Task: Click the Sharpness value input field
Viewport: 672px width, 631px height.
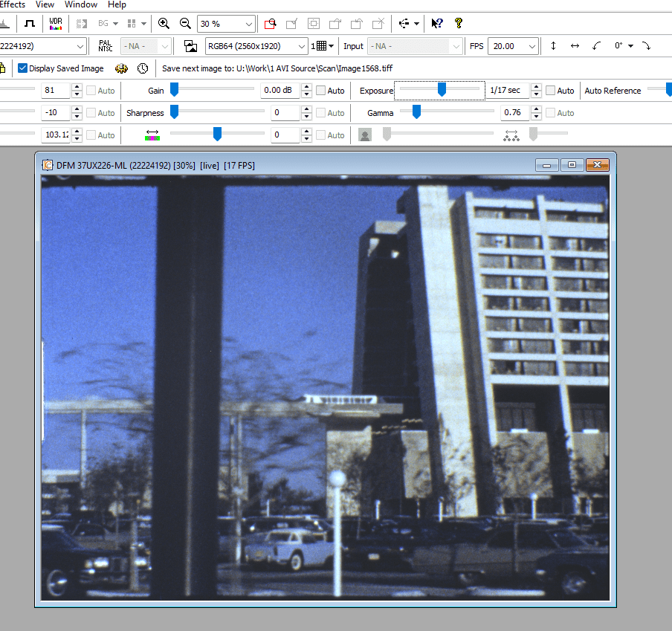Action: pos(284,113)
